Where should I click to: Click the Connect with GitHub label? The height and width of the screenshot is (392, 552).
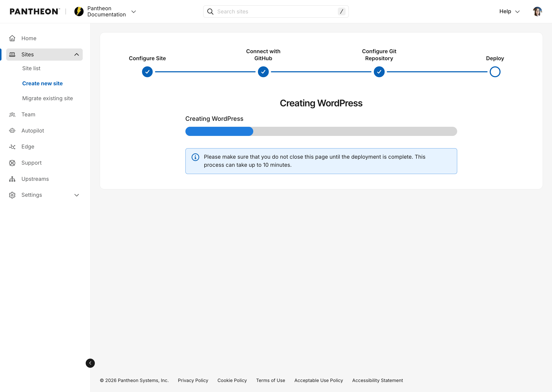click(x=263, y=55)
